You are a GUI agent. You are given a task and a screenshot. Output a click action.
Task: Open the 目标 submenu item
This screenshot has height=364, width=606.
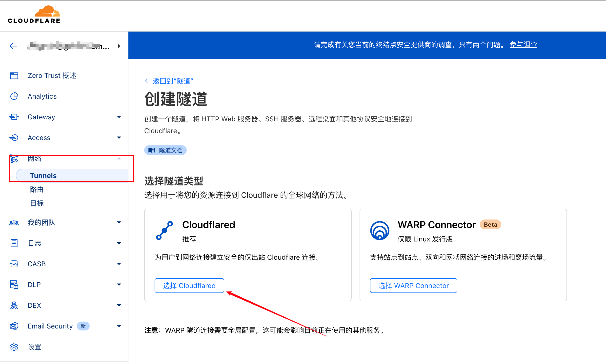tap(37, 203)
